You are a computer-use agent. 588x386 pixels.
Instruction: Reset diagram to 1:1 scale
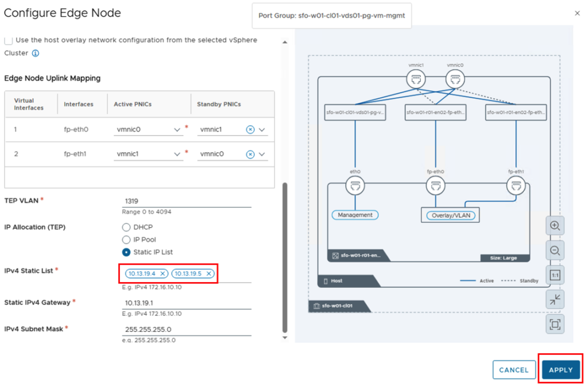pyautogui.click(x=555, y=275)
